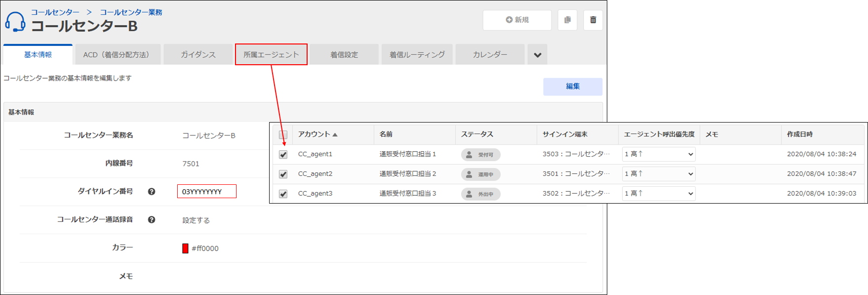The image size is (868, 295).
Task: Open 所属エージェント tab
Action: pos(271,55)
